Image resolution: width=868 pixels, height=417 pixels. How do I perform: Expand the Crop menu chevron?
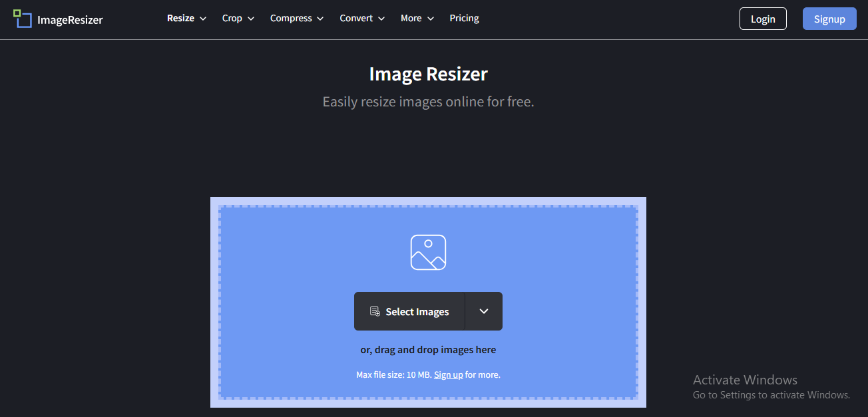[251, 19]
